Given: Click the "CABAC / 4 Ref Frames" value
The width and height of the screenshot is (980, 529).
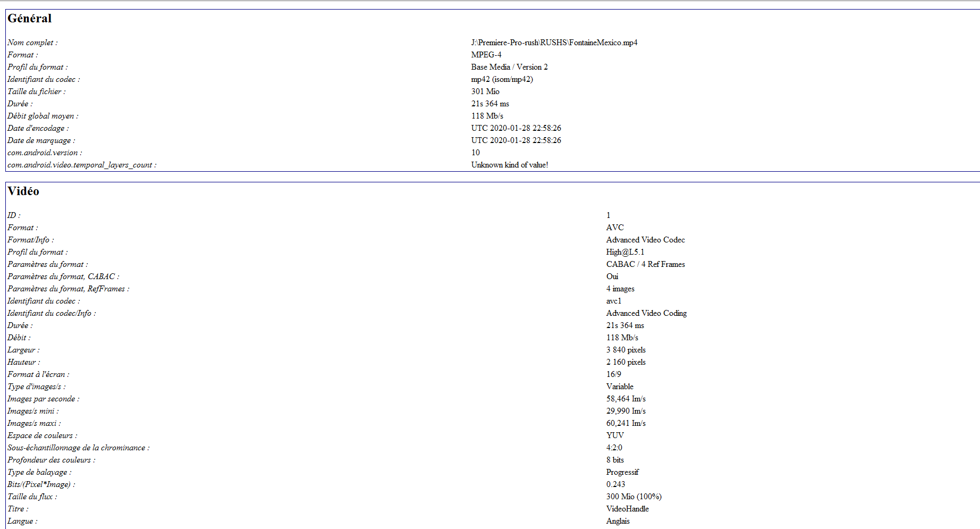Looking at the screenshot, I should click(645, 264).
